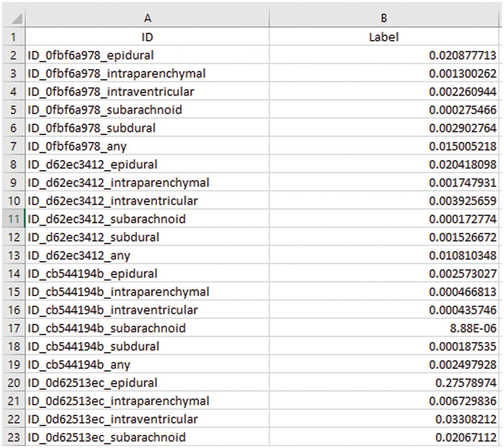
Task: Select row 11 header
Action: click(x=13, y=219)
